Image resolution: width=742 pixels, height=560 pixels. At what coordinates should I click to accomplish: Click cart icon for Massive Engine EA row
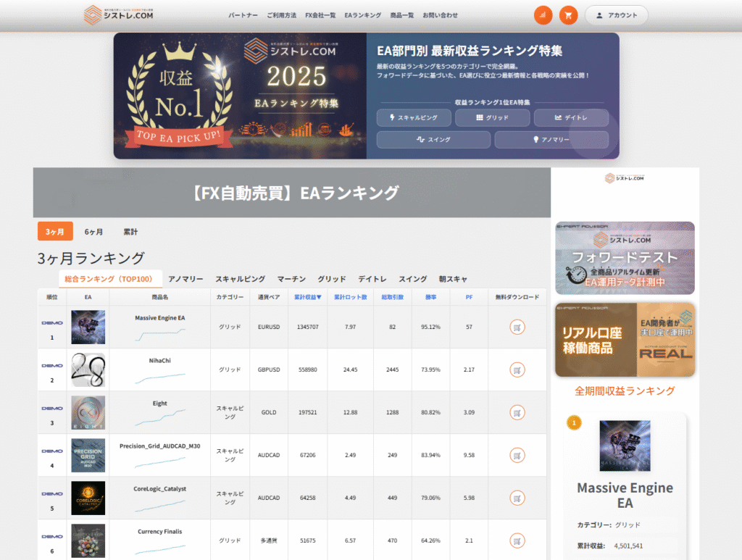(x=517, y=327)
